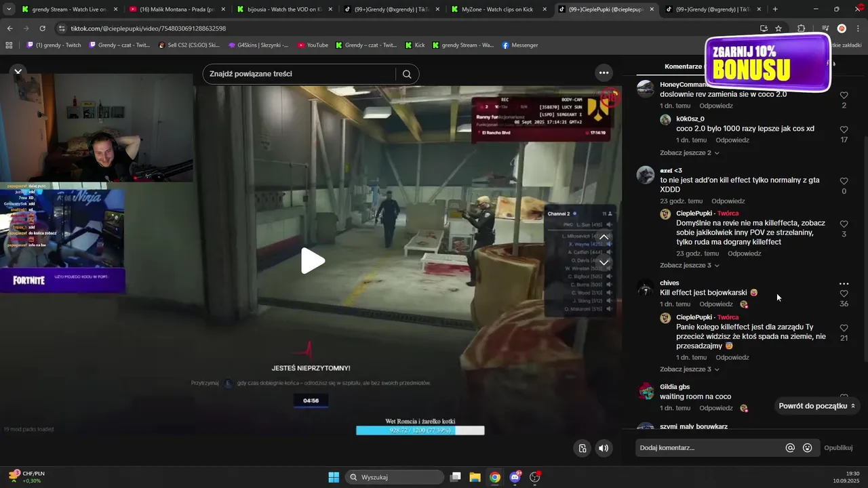Go to the next video with the down arrow
The image size is (868, 488).
(604, 262)
